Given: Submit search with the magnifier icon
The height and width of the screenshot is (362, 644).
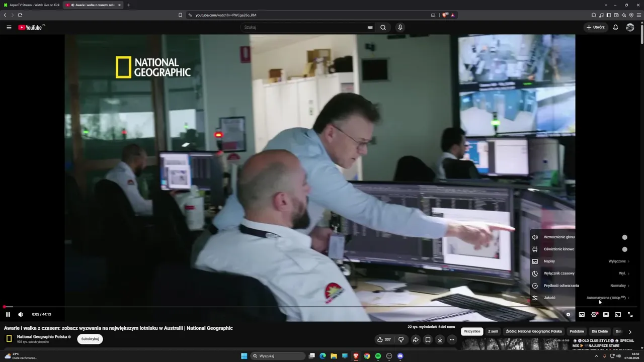Looking at the screenshot, I should pyautogui.click(x=383, y=28).
